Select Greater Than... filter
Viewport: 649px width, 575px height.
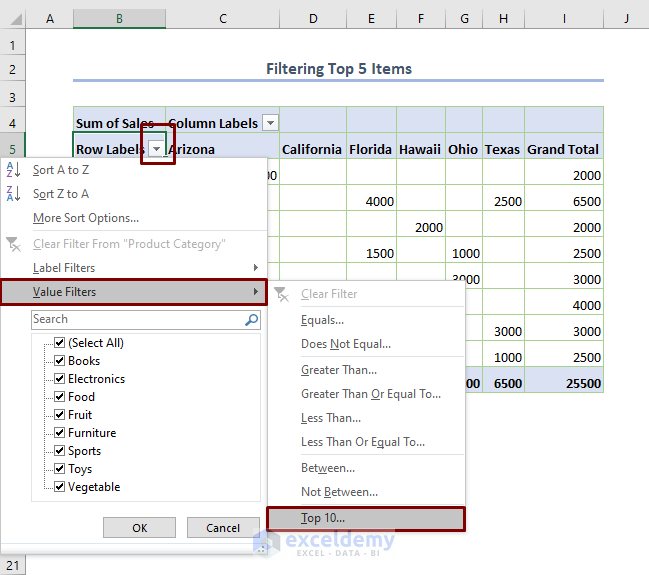[367, 370]
